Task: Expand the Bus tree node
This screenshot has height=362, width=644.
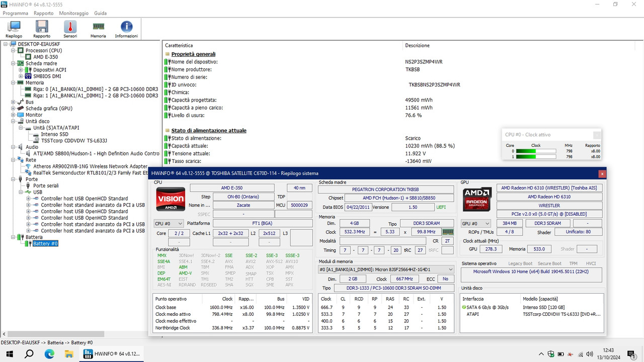Action: click(x=13, y=102)
